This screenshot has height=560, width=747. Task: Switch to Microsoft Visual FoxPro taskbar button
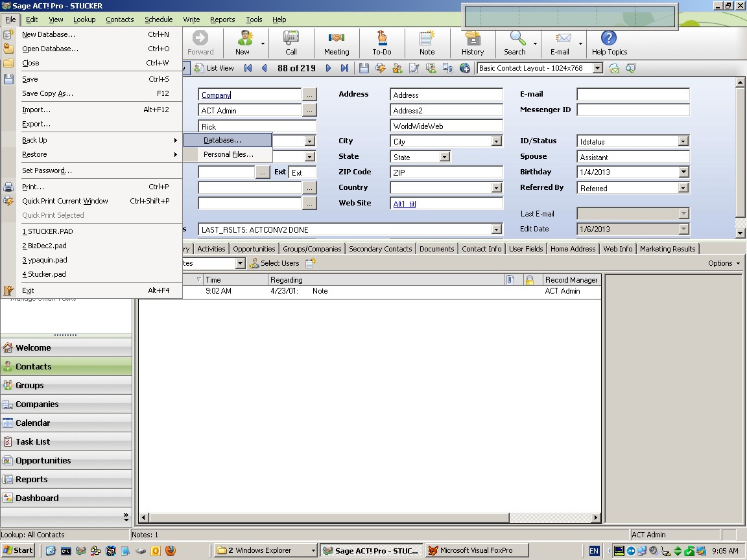click(477, 550)
